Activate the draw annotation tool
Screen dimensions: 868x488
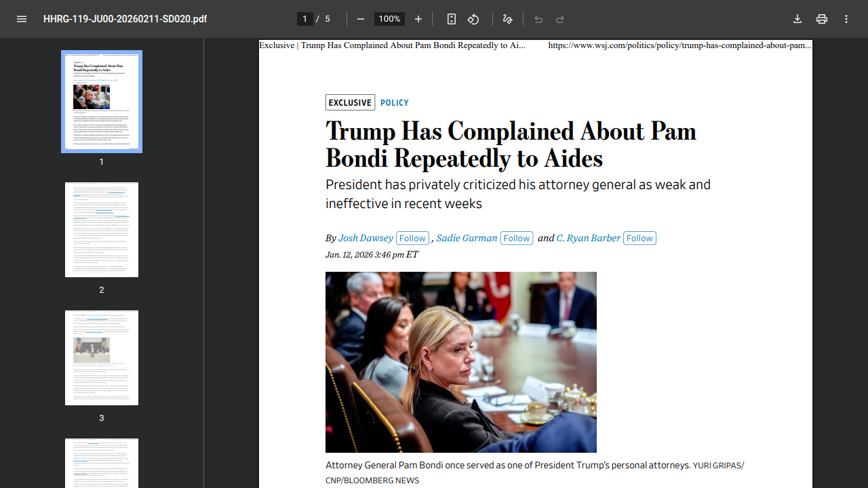[507, 19]
